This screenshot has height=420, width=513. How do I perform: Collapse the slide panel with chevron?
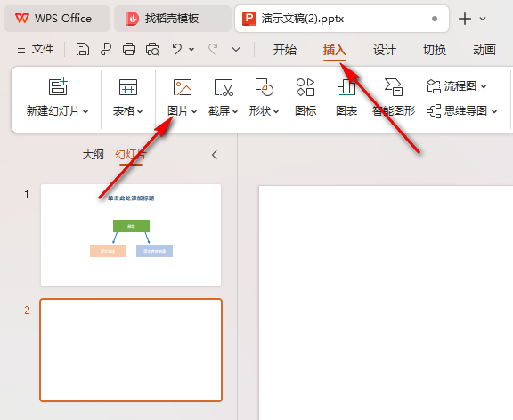tap(215, 155)
